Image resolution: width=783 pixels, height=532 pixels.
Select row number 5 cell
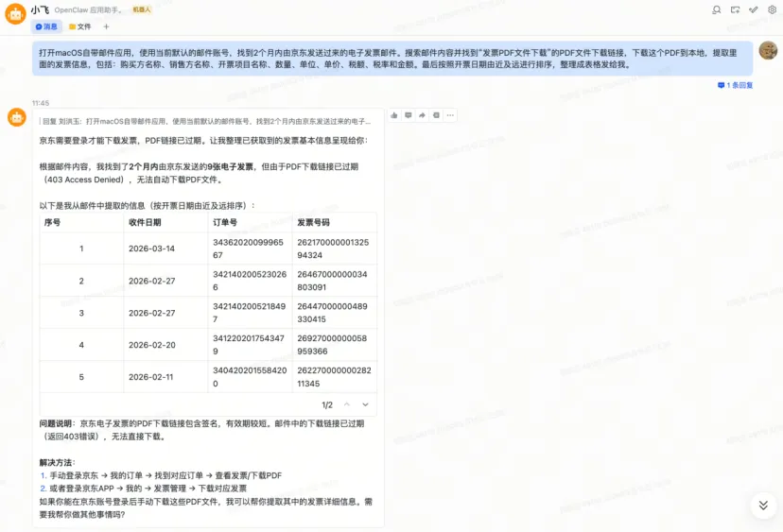pyautogui.click(x=81, y=377)
